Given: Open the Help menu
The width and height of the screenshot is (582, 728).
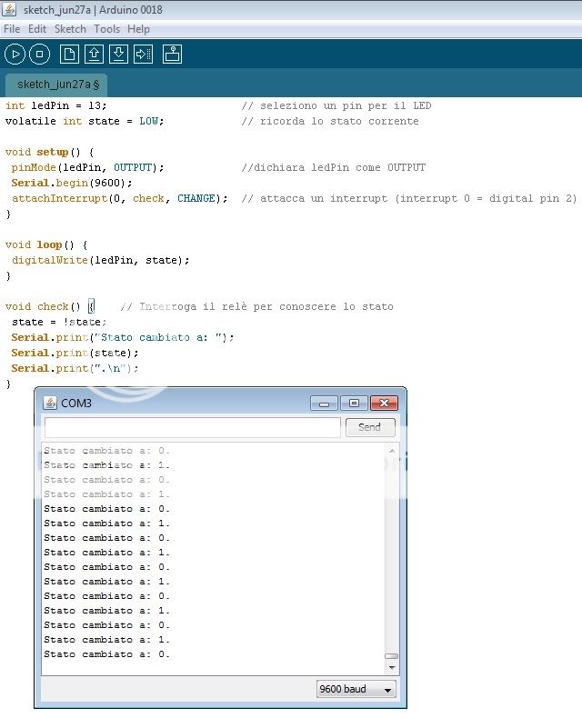Looking at the screenshot, I should click(138, 29).
